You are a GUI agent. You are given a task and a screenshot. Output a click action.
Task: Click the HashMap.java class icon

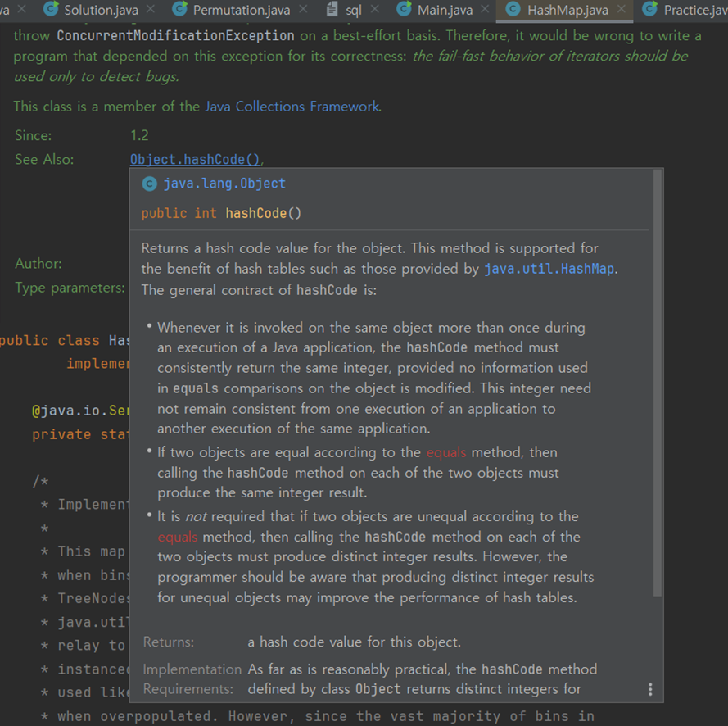click(x=513, y=9)
